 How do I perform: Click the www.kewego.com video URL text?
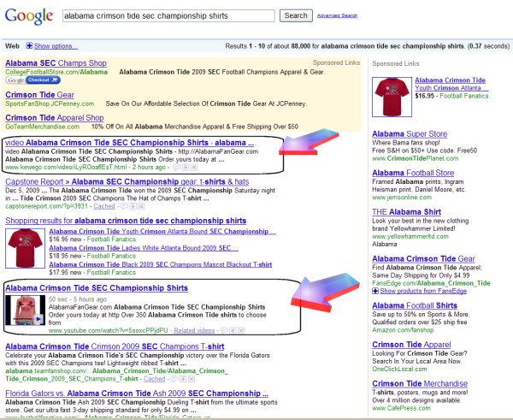pyautogui.click(x=66, y=168)
